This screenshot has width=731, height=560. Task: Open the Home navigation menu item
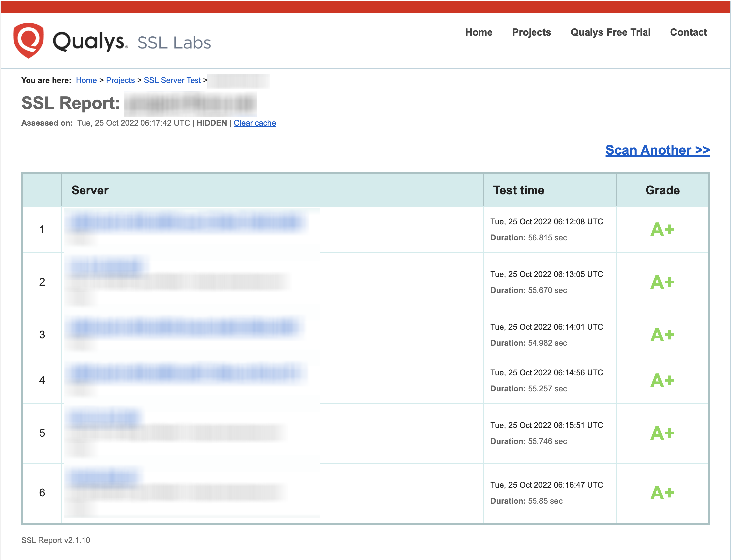[x=479, y=32]
